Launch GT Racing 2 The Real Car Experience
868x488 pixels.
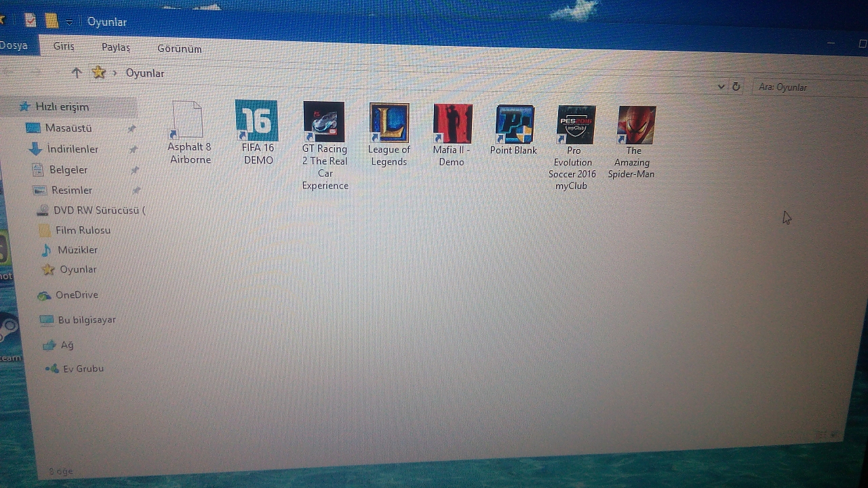pyautogui.click(x=324, y=146)
